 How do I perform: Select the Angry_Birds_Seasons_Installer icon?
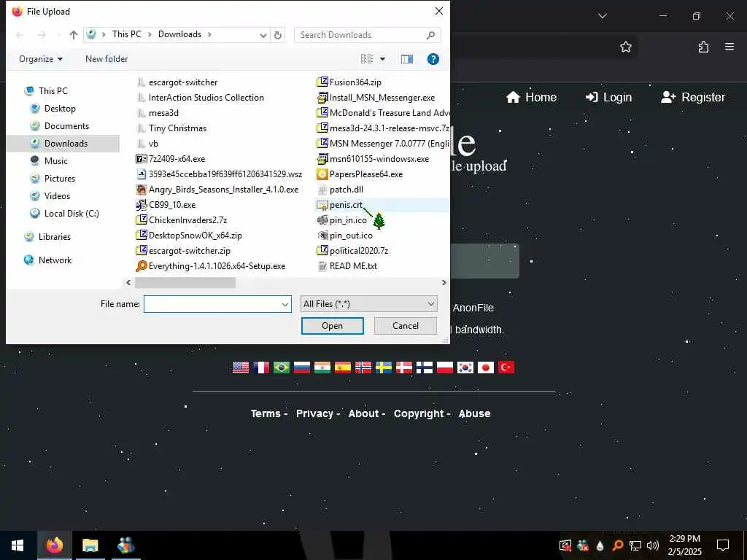(x=142, y=190)
